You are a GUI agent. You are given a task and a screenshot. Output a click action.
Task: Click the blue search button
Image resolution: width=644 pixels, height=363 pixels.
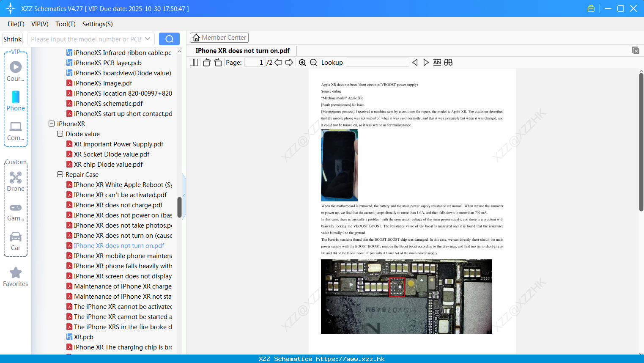click(169, 39)
